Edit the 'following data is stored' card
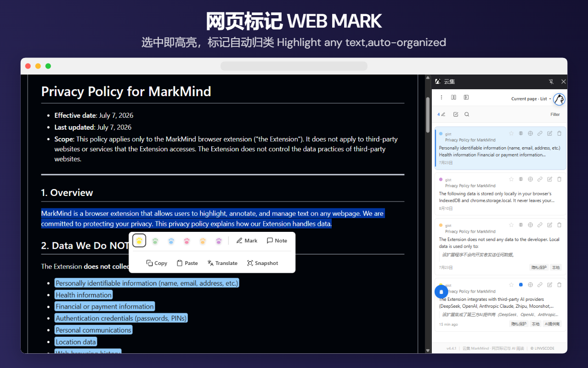The width and height of the screenshot is (588, 368). pyautogui.click(x=550, y=179)
